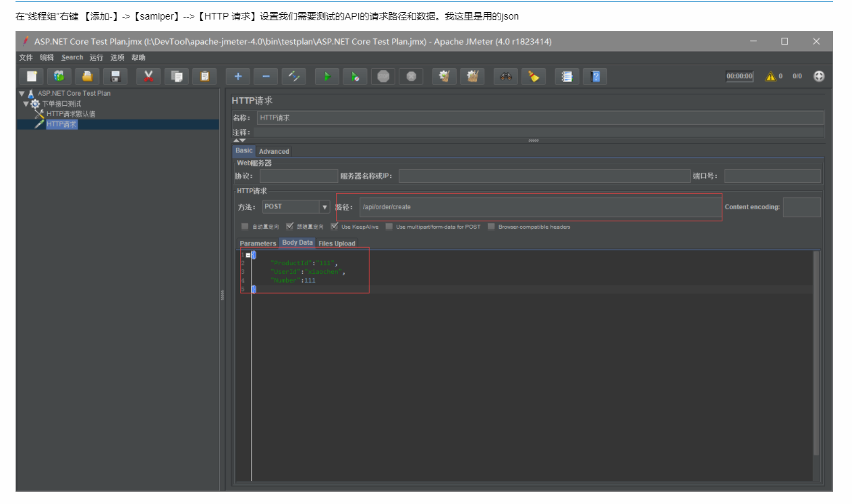Collapse the 下单接口测试 thread group node
852x504 pixels.
coord(26,104)
